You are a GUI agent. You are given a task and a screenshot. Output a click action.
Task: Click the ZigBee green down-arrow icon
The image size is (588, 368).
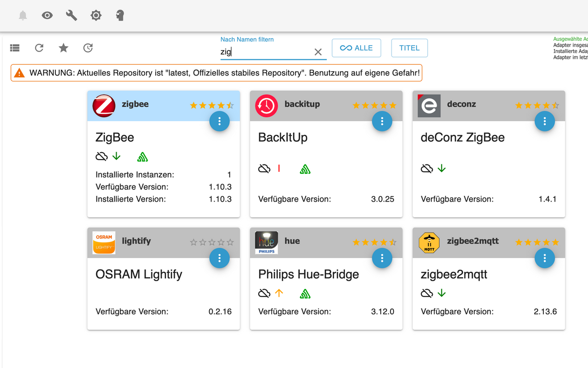(x=116, y=156)
